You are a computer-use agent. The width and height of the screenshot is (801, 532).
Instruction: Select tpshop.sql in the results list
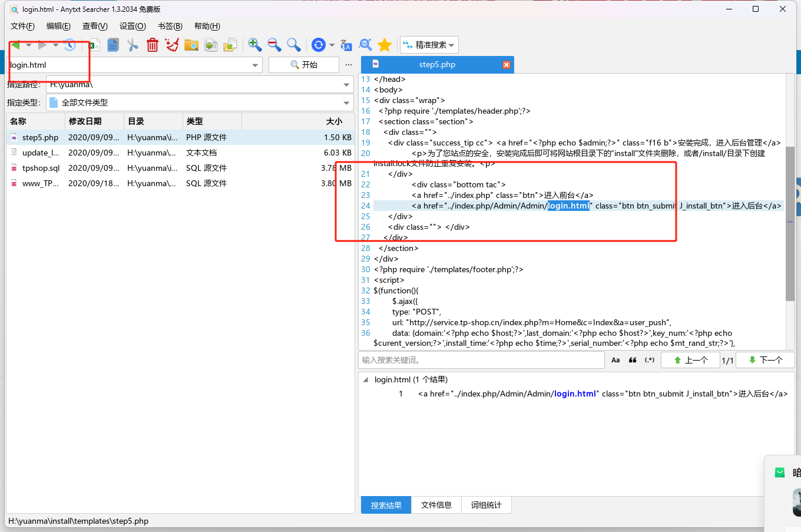click(x=41, y=168)
